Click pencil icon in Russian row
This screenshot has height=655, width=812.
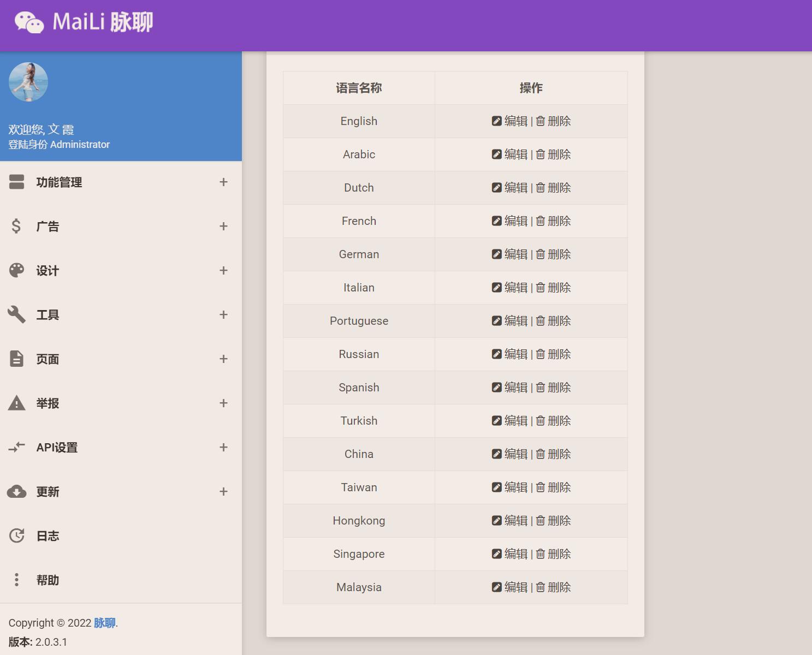click(496, 354)
